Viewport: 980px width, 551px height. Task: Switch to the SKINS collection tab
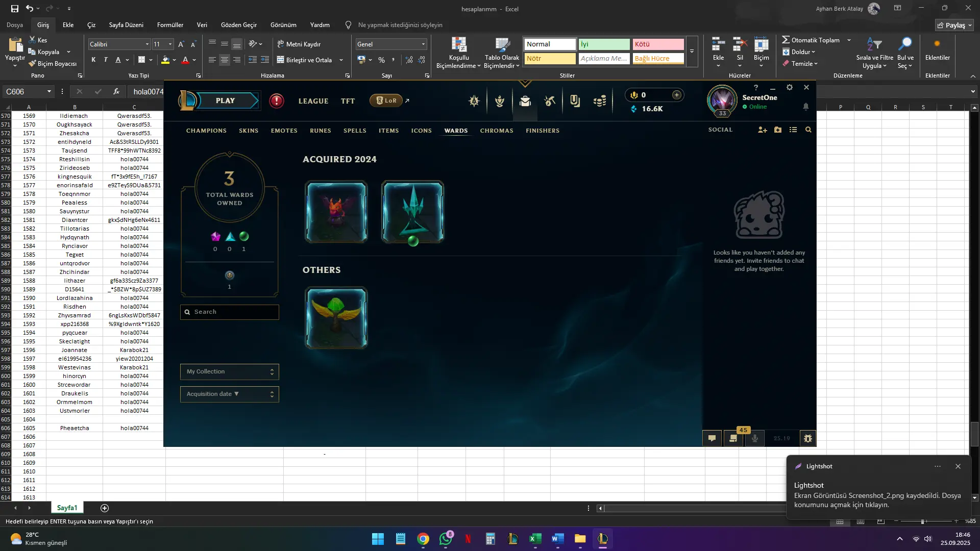pyautogui.click(x=249, y=131)
